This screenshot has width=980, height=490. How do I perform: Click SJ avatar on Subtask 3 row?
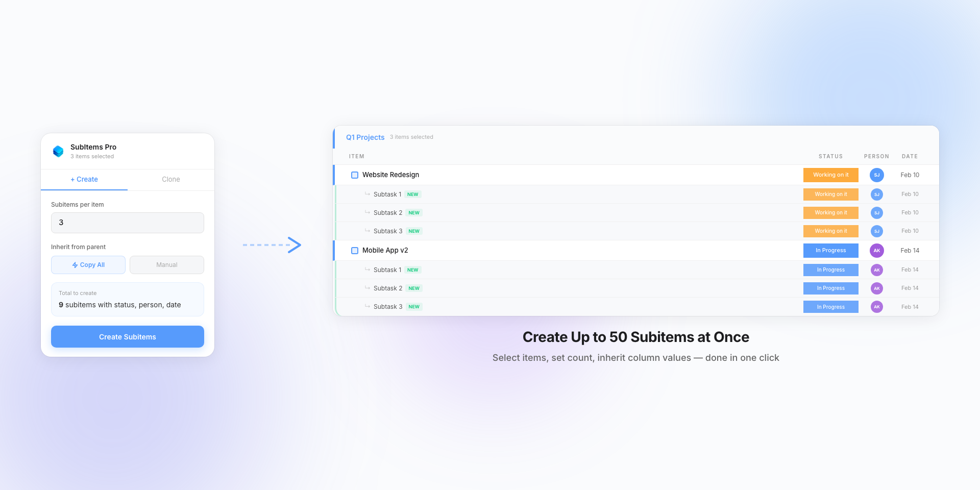click(877, 231)
